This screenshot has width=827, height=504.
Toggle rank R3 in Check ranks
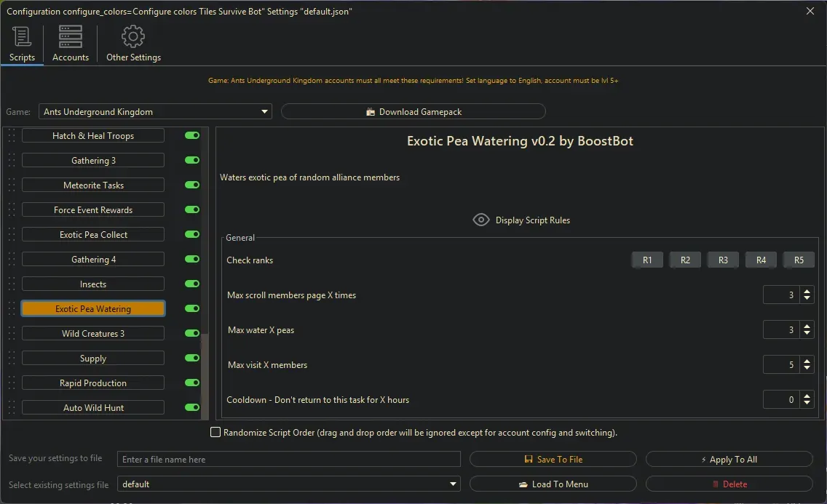(x=723, y=260)
